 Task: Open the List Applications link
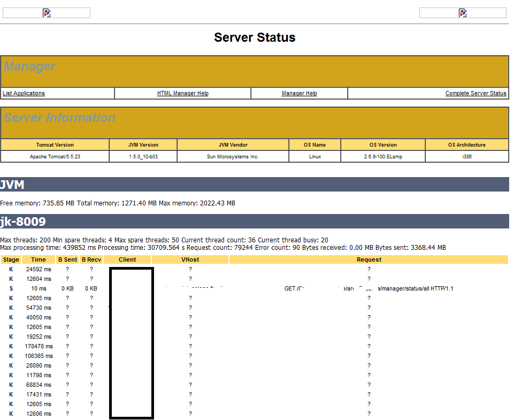coord(24,93)
